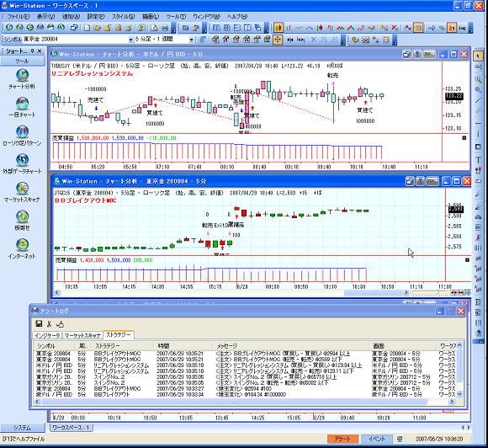Click the percent scale toolbar icon
The image size is (488, 448).
click(x=442, y=28)
